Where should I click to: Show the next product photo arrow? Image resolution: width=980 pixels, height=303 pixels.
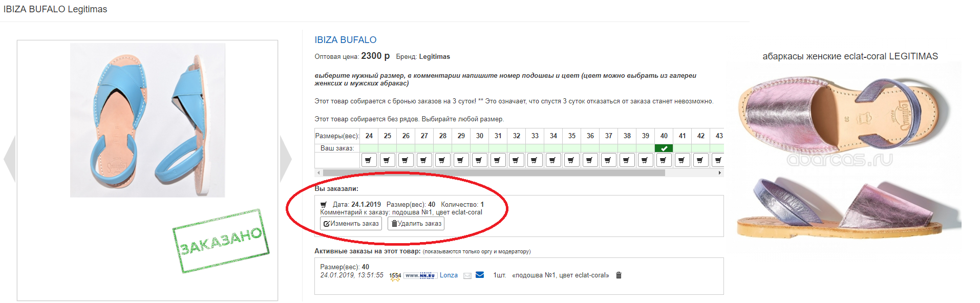[x=286, y=159]
